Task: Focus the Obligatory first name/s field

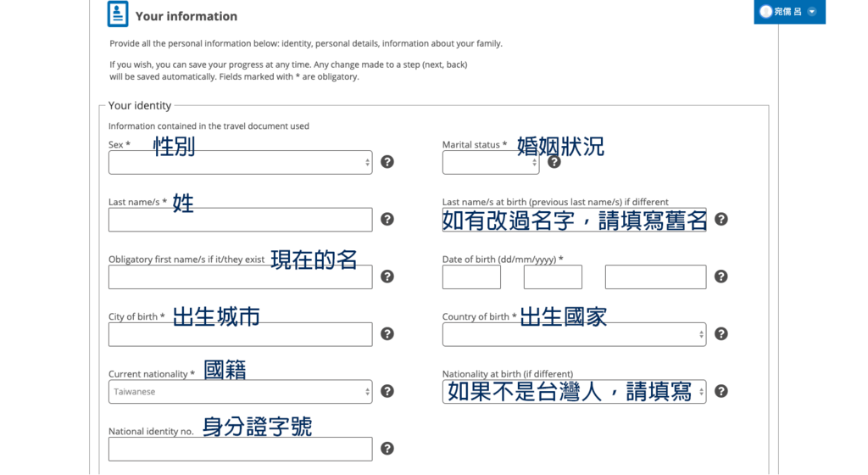Action: (240, 277)
